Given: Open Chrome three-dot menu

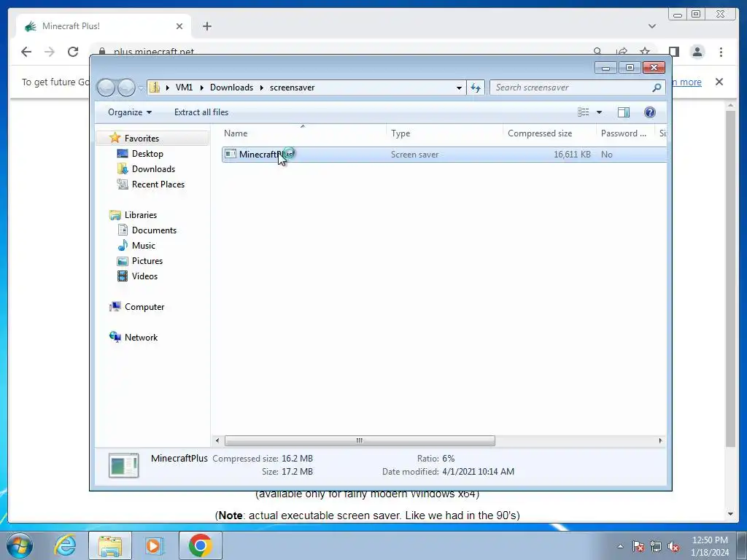Looking at the screenshot, I should (x=721, y=52).
